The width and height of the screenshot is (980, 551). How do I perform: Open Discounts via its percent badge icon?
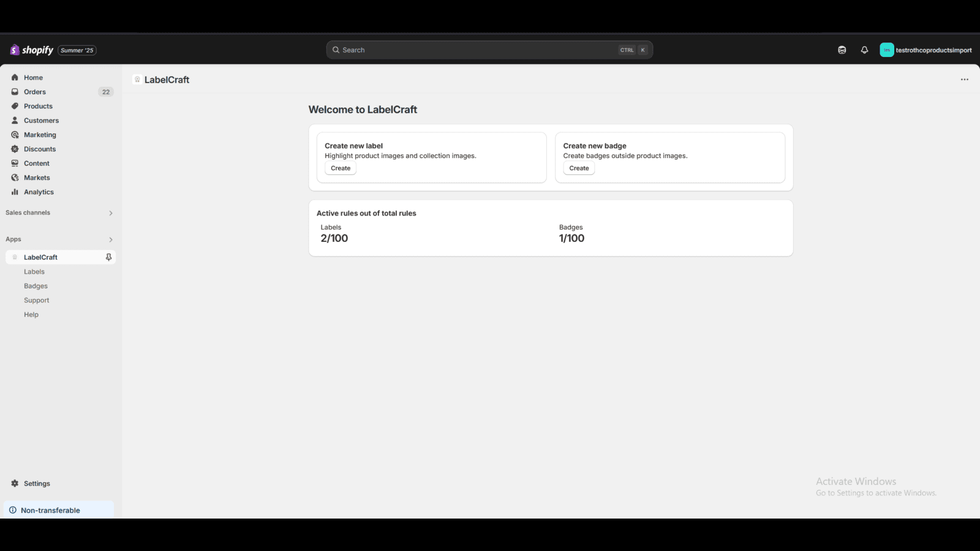(x=15, y=149)
